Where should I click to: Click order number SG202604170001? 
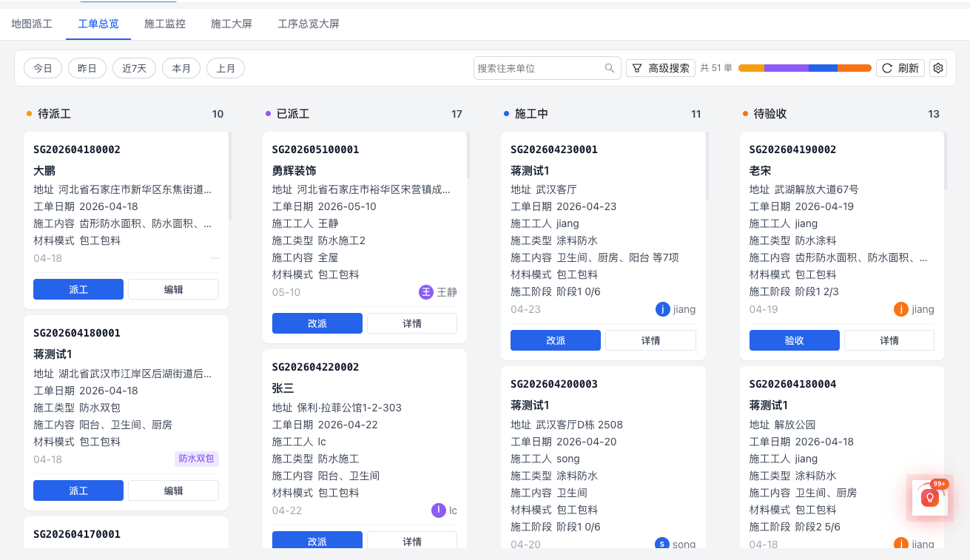[77, 534]
